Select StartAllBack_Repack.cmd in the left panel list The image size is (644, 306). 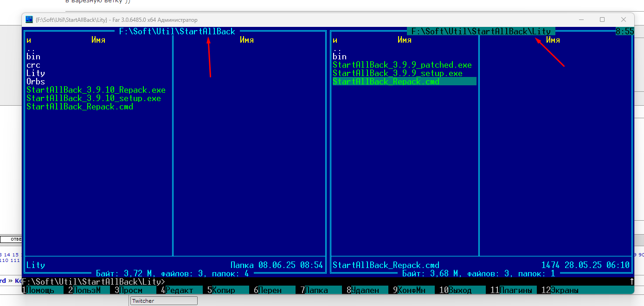(x=80, y=107)
